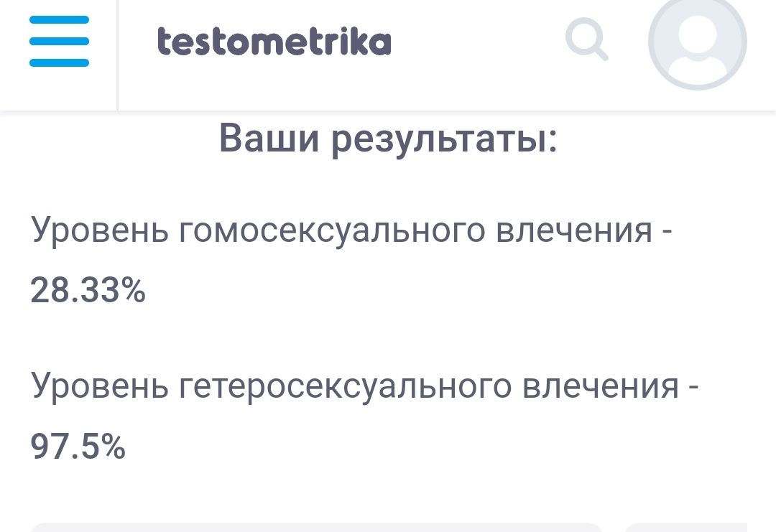Click "Уровень" in the homosexual attraction line
This screenshot has height=532, width=776.
pos(100,232)
